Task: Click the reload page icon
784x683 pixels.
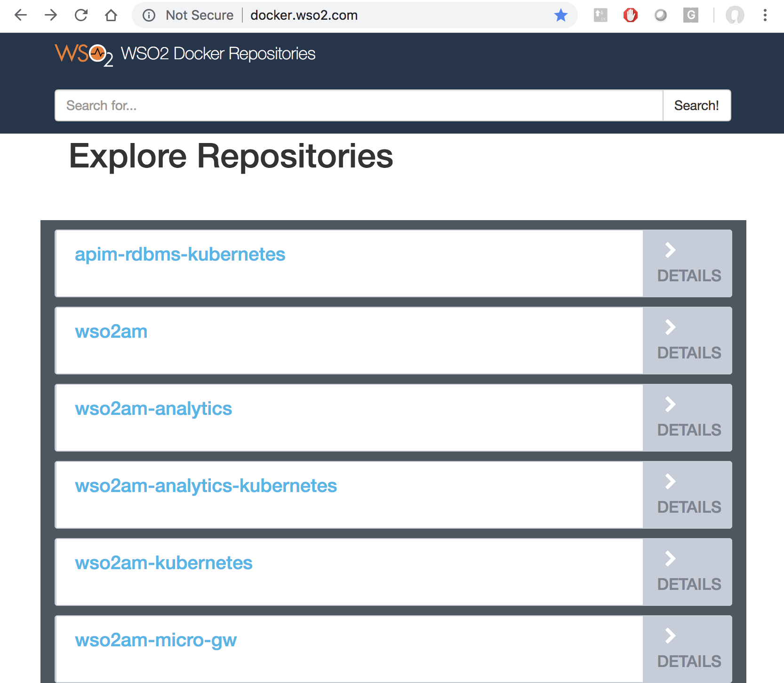Action: point(81,15)
